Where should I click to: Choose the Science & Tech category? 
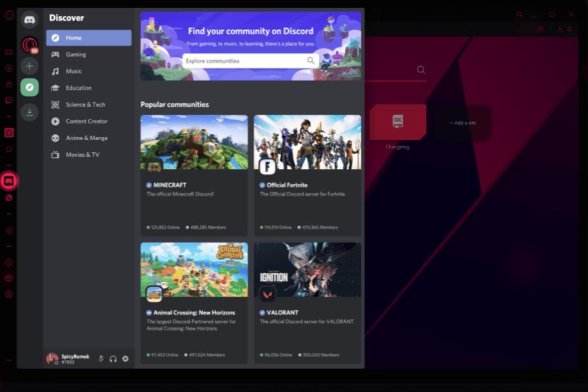pos(89,105)
